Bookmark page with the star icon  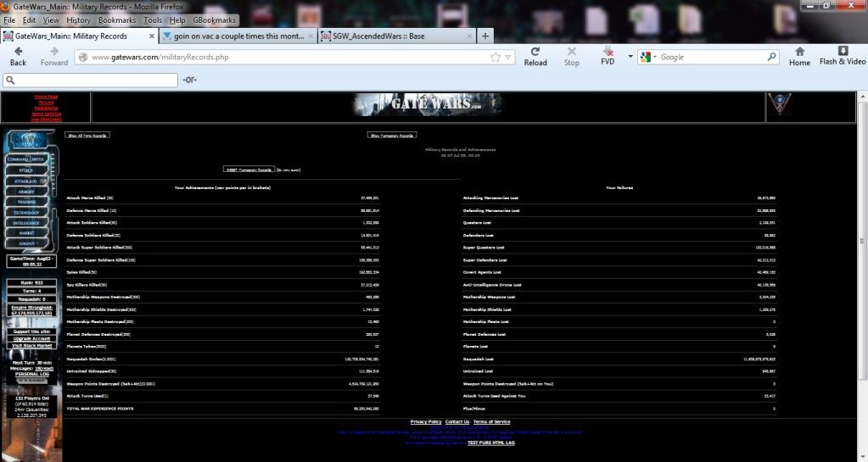tap(496, 57)
